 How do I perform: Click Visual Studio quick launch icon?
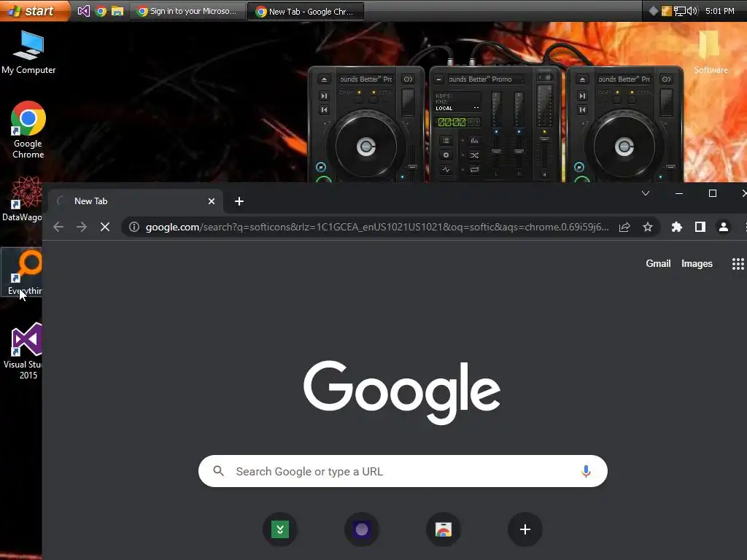point(83,11)
